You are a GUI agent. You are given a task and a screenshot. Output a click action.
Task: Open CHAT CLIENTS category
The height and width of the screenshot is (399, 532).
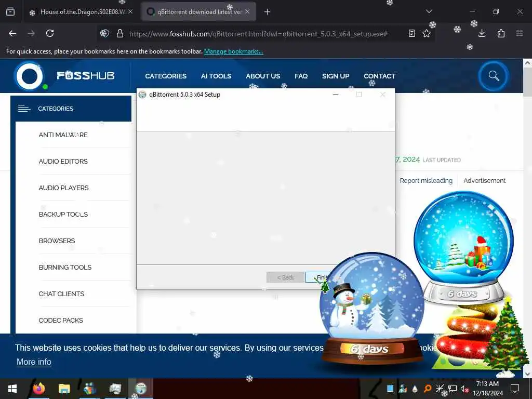(x=61, y=294)
